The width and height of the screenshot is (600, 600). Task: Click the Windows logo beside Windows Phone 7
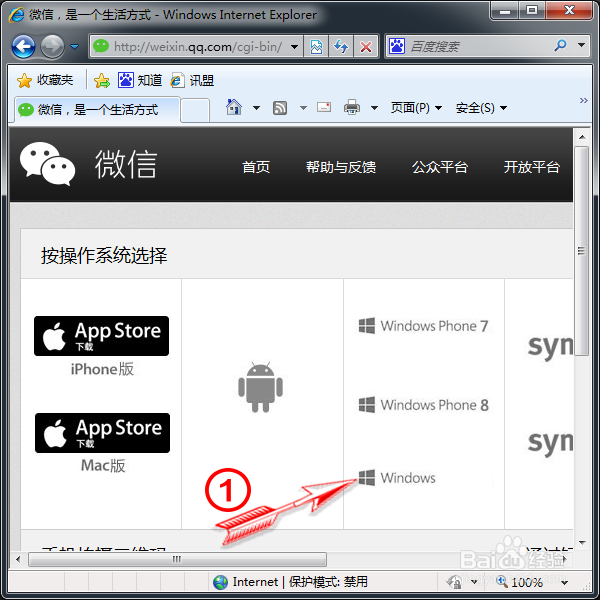pos(367,326)
